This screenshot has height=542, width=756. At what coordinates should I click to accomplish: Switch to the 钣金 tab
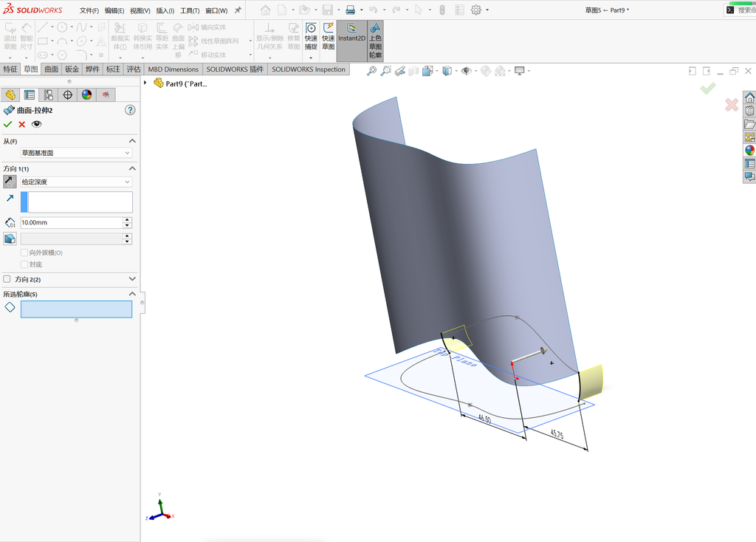[72, 69]
